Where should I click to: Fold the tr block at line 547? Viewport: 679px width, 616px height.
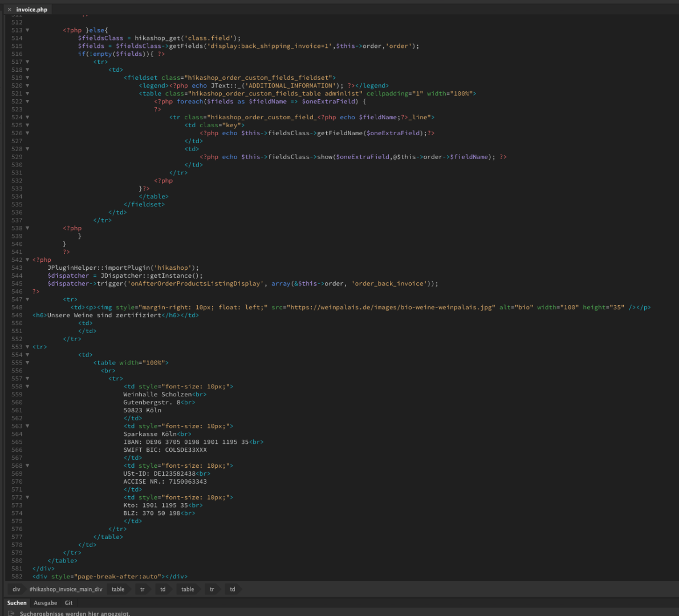(x=27, y=299)
